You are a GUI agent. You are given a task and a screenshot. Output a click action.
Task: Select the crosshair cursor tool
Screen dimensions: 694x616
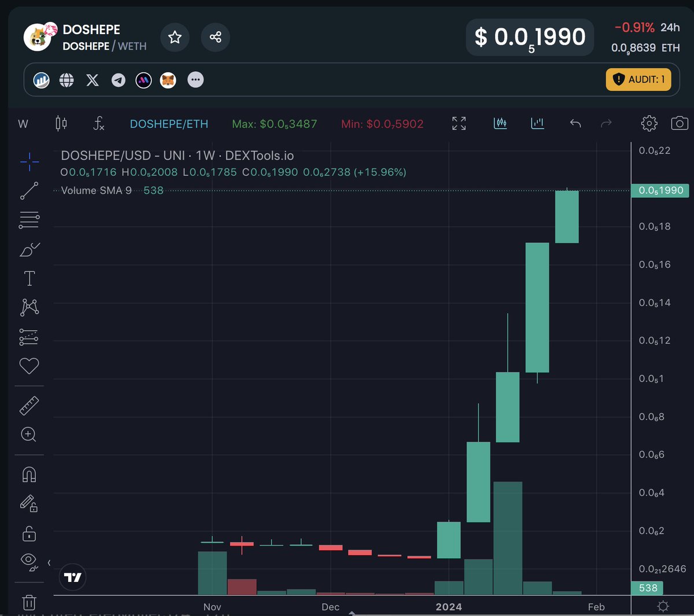point(29,162)
